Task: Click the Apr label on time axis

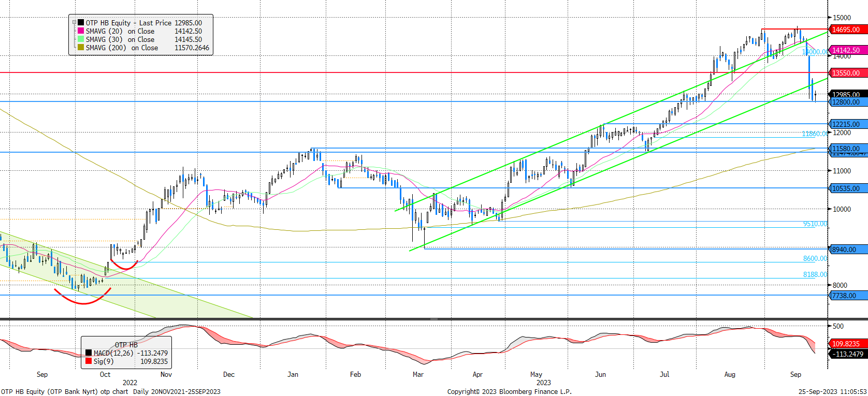Action: coord(478,374)
